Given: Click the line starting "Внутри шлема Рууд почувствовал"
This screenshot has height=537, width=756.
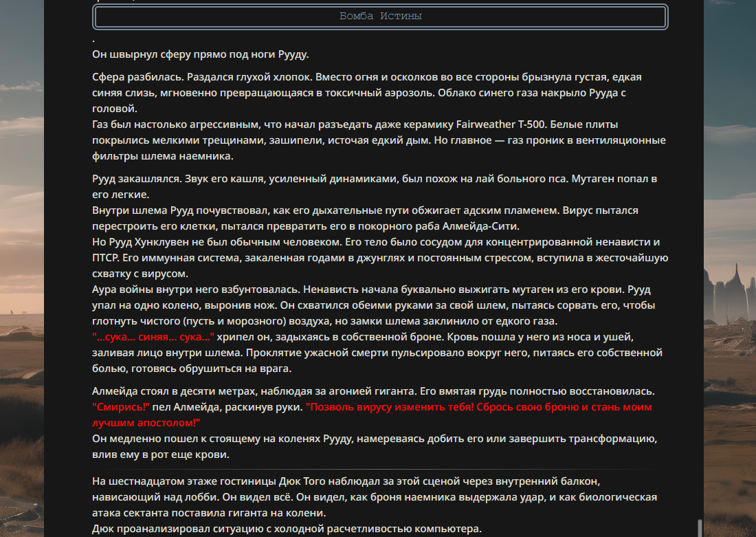Looking at the screenshot, I should pos(365,210).
